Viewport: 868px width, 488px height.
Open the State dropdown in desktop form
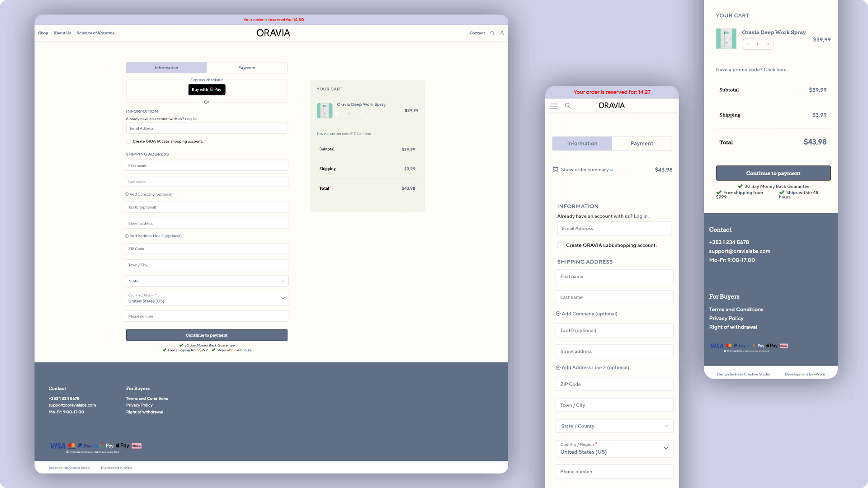[x=207, y=281]
